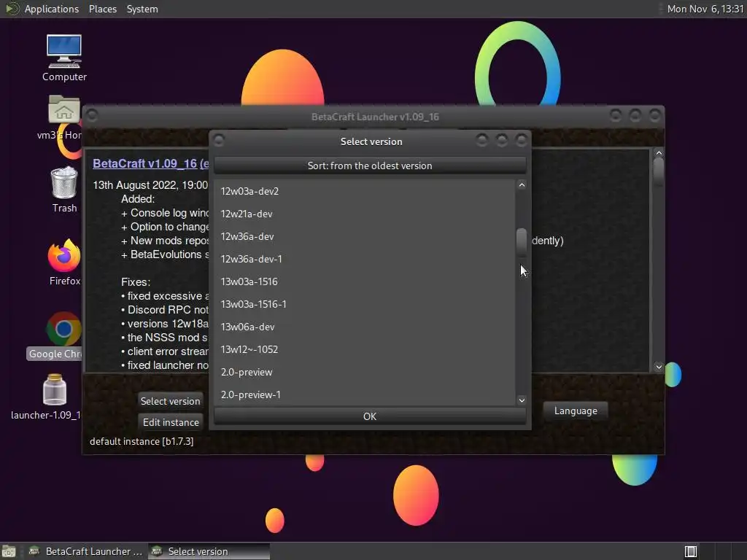Select version 13w03a-1516-1

point(365,304)
